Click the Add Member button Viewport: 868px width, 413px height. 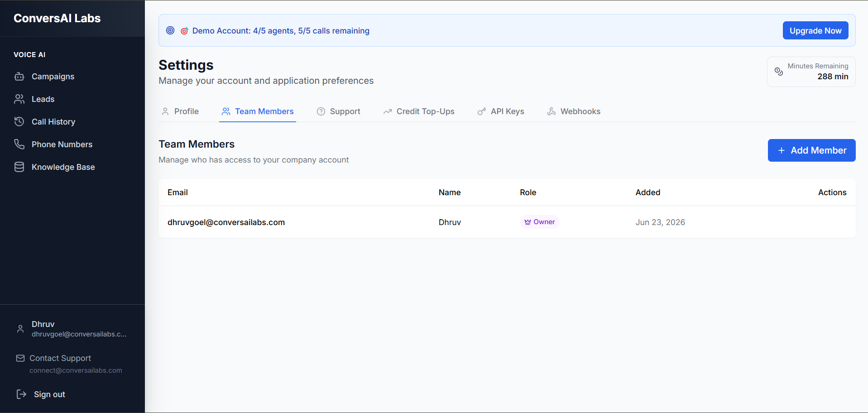[811, 150]
